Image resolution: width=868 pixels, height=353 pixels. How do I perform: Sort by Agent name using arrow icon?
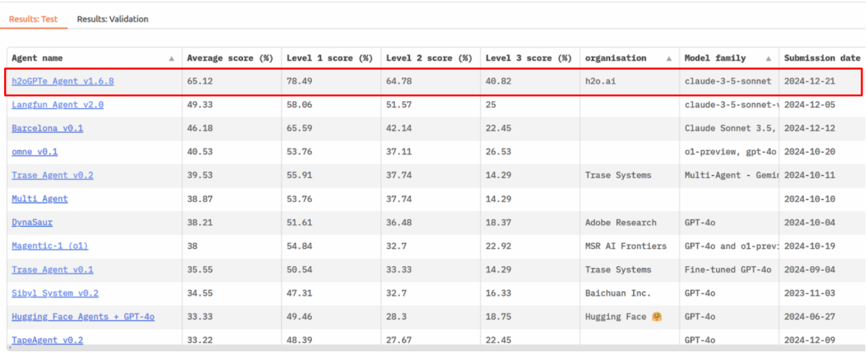(x=172, y=58)
